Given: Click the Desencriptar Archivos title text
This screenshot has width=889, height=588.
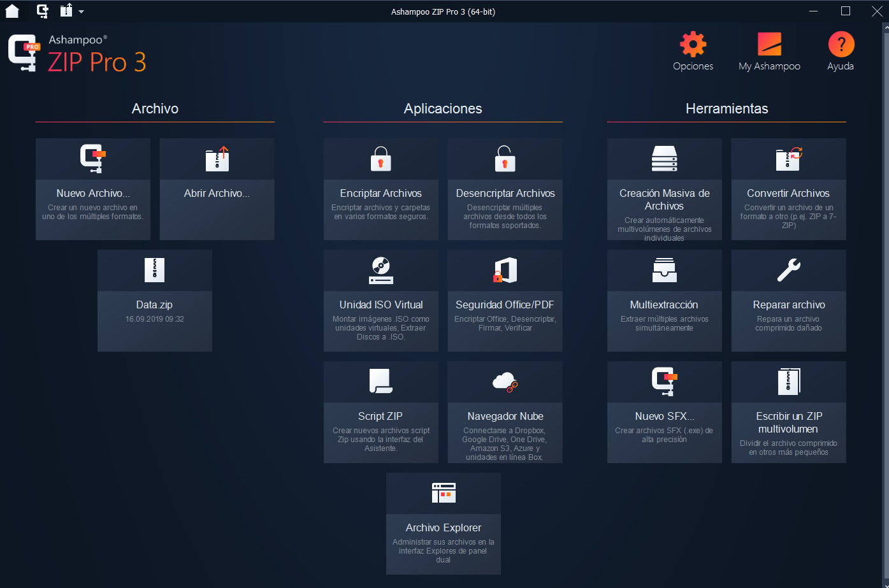Looking at the screenshot, I should 505,193.
